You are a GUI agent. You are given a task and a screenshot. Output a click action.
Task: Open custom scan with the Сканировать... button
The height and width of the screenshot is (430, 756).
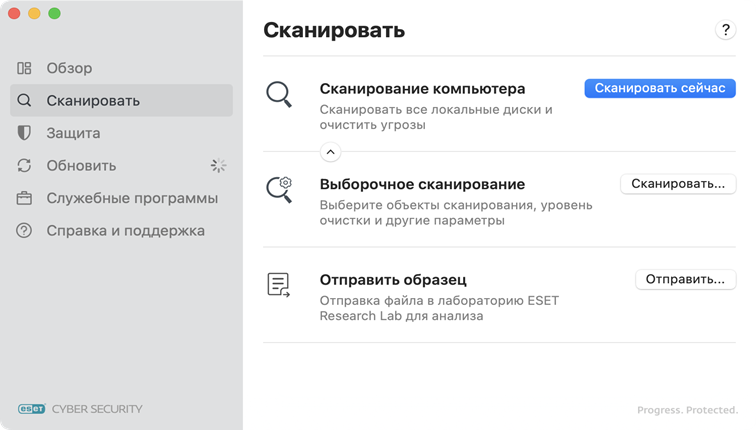(x=678, y=184)
